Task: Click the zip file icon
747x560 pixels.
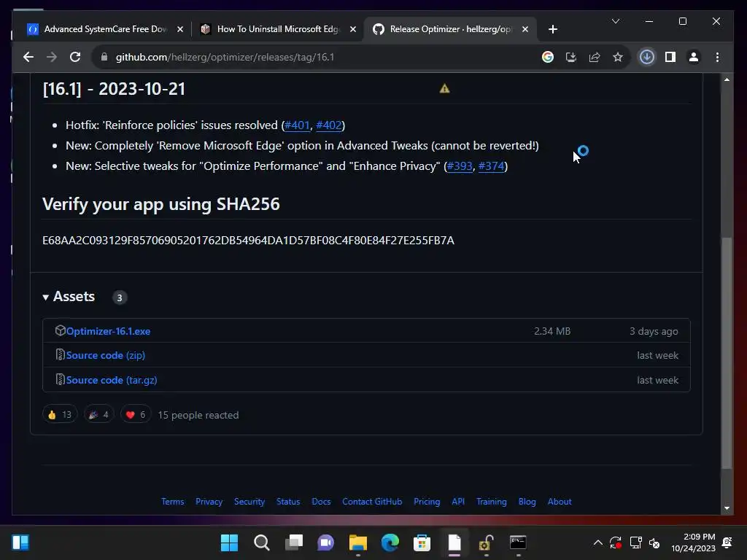Action: pos(60,355)
